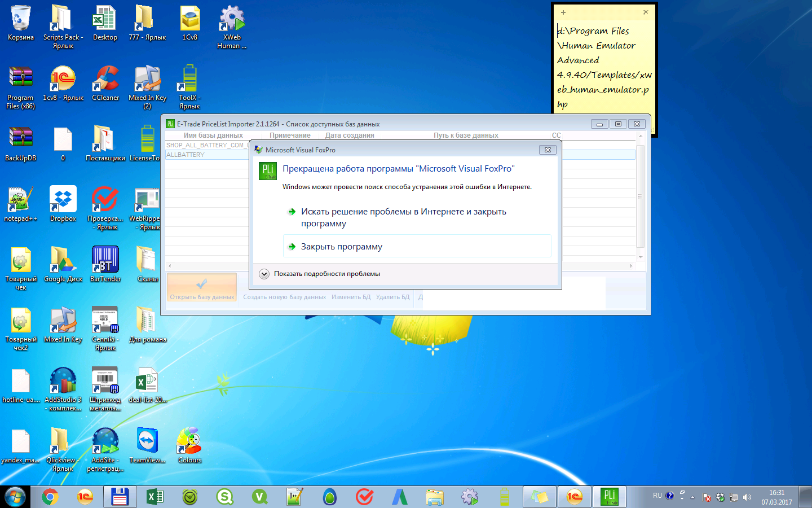The height and width of the screenshot is (508, 812).
Task: Open the Сканы folder on the desktop
Action: [x=148, y=265]
